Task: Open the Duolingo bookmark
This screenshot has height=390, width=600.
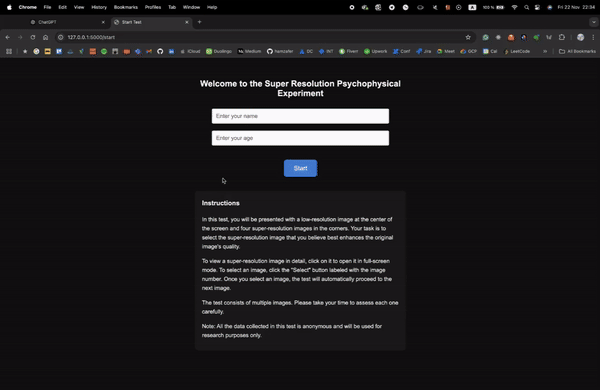Action: coord(219,51)
